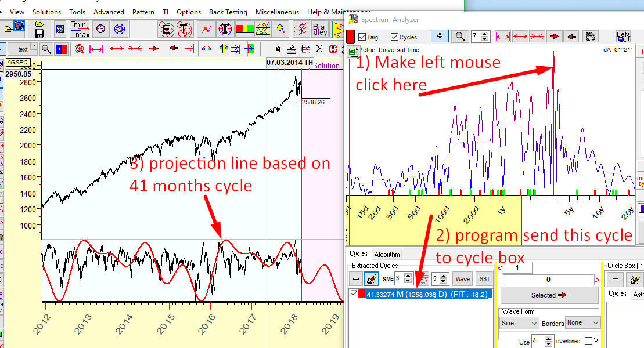Uncheck the Targ. checkbox
Image resolution: width=644 pixels, height=348 pixels.
[362, 37]
